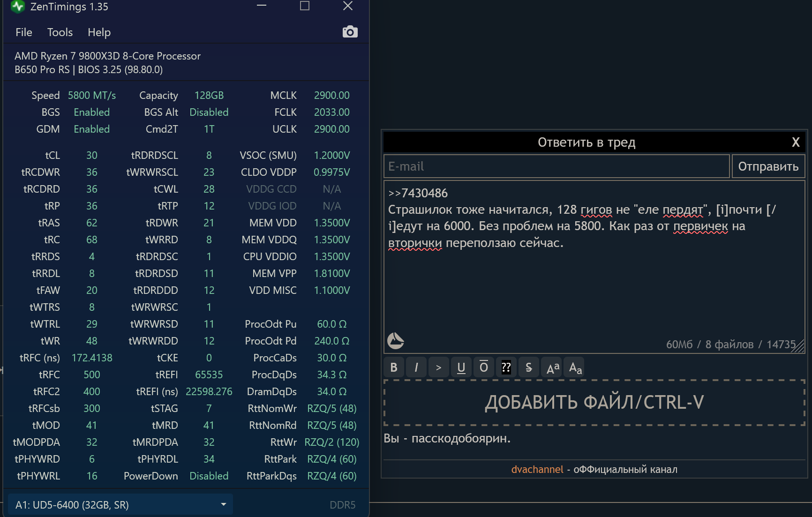The width and height of the screenshot is (812, 517).
Task: Click the UCLK 2900.00 value
Action: click(x=332, y=129)
